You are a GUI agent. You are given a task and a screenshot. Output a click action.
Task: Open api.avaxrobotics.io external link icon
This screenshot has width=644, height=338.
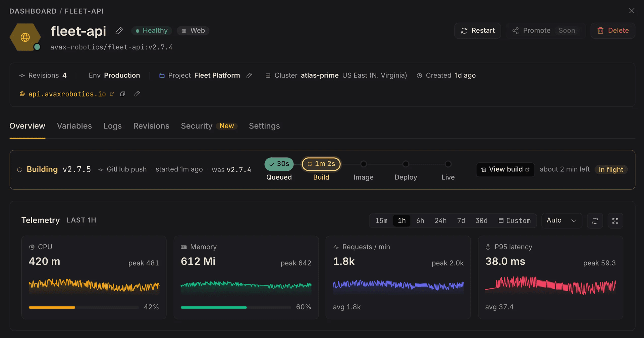[112, 94]
